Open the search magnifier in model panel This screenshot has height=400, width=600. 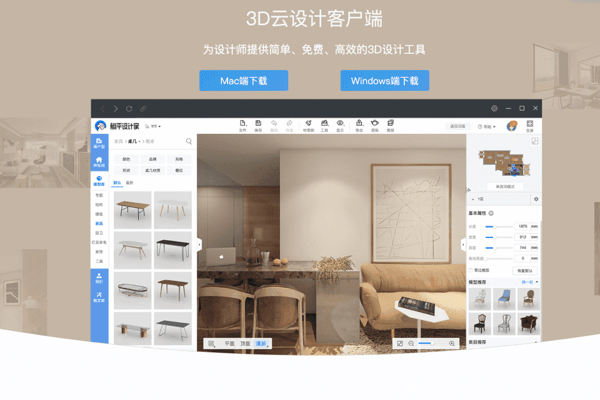tap(189, 141)
